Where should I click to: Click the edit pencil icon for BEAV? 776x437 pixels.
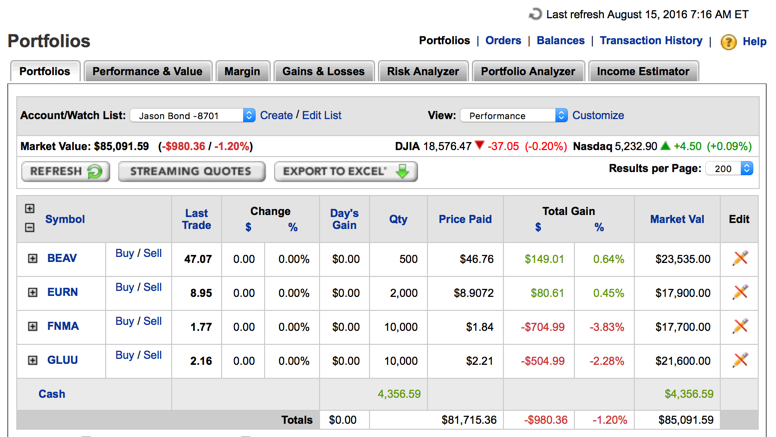(740, 258)
